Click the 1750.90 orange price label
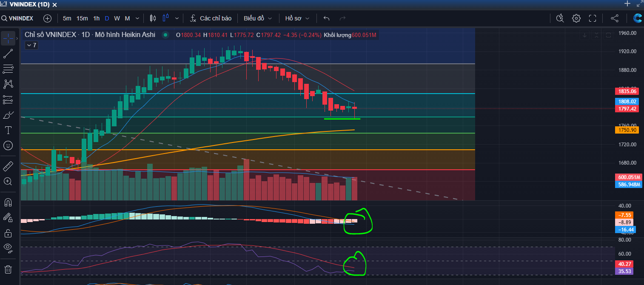 pyautogui.click(x=627, y=130)
